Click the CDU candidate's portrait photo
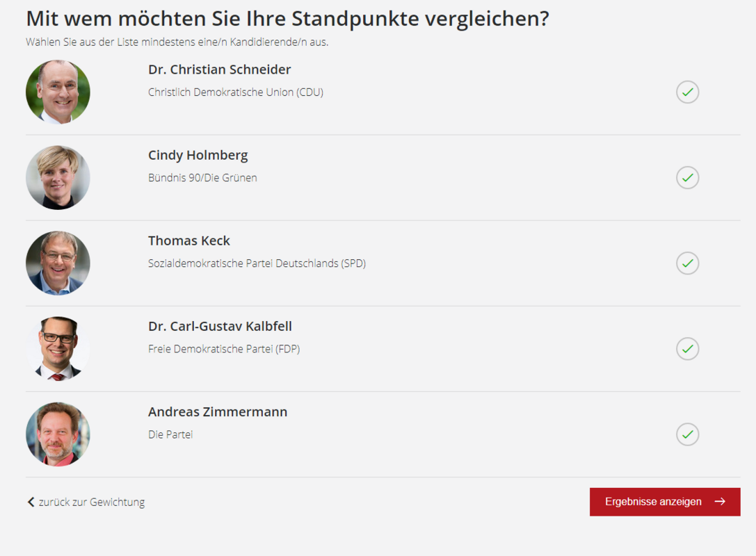 [58, 92]
